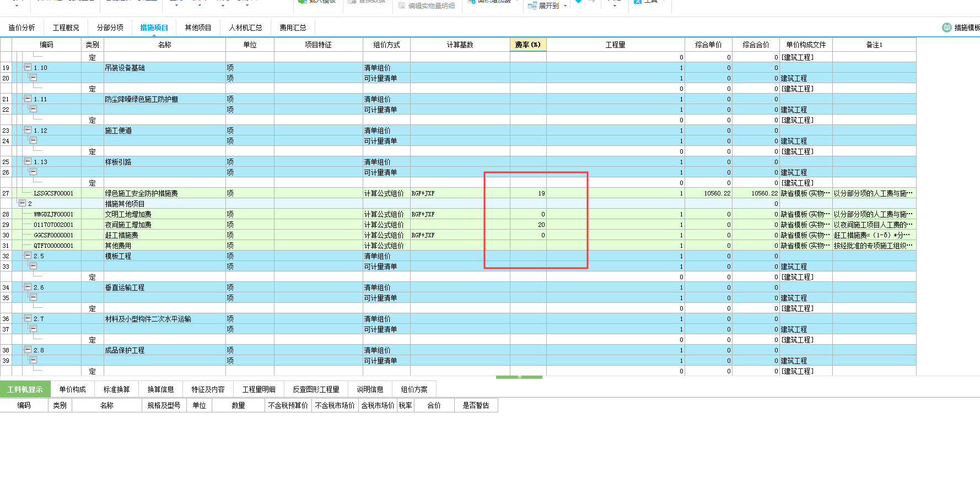980x484 pixels.
Task: Open the 单价构成 bottom tab
Action: coord(72,389)
